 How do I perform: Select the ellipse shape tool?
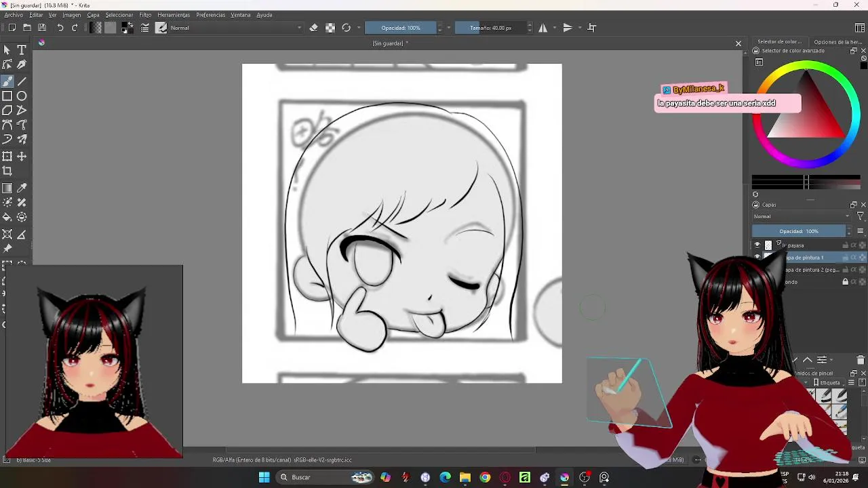tap(22, 96)
